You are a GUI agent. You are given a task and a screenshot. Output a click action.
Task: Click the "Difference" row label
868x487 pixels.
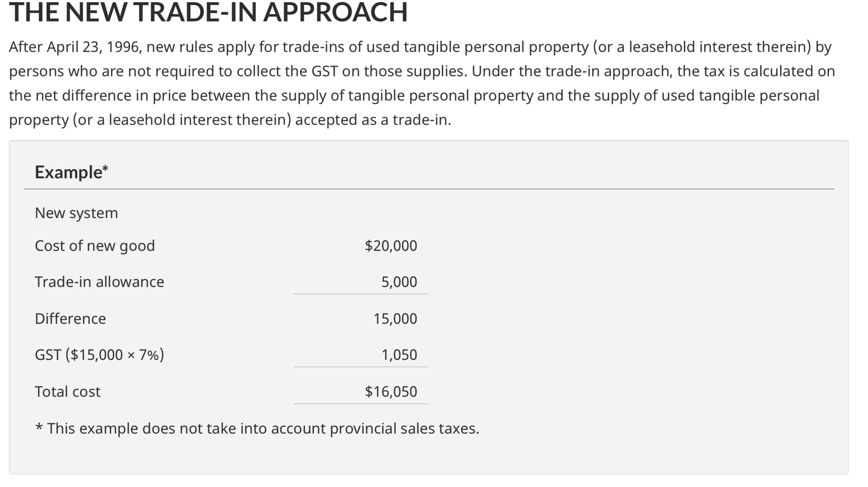click(70, 319)
